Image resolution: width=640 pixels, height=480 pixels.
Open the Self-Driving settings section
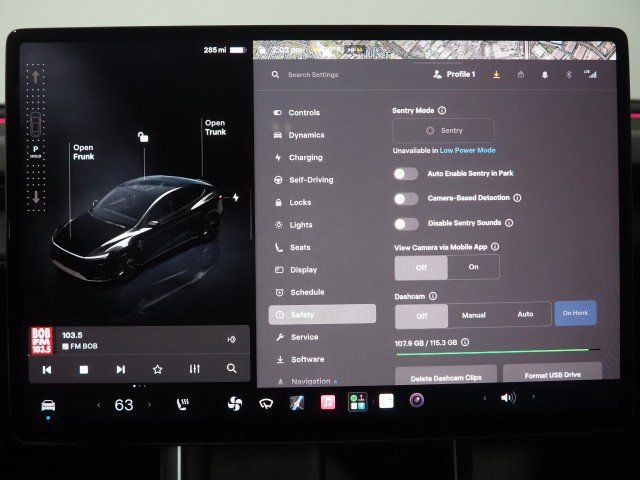click(304, 180)
